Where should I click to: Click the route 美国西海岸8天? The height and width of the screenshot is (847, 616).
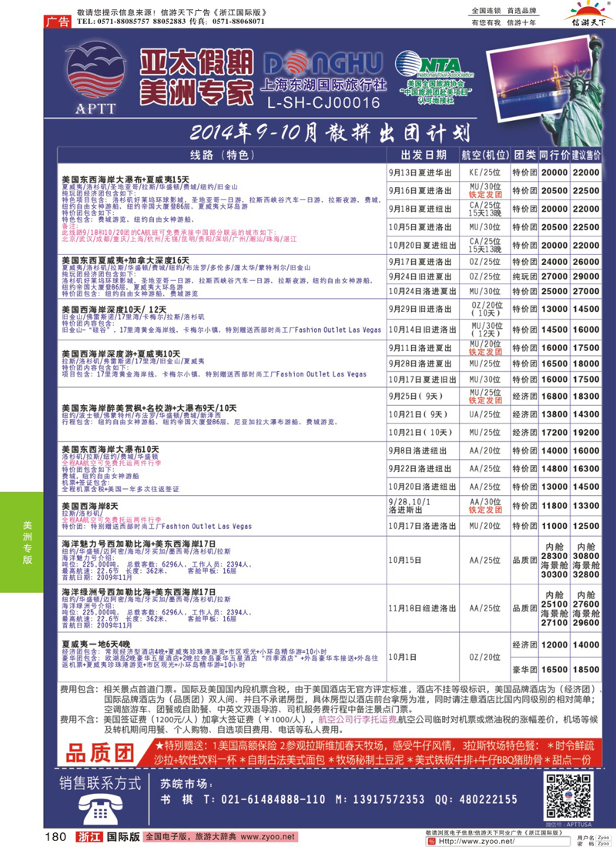point(89,506)
